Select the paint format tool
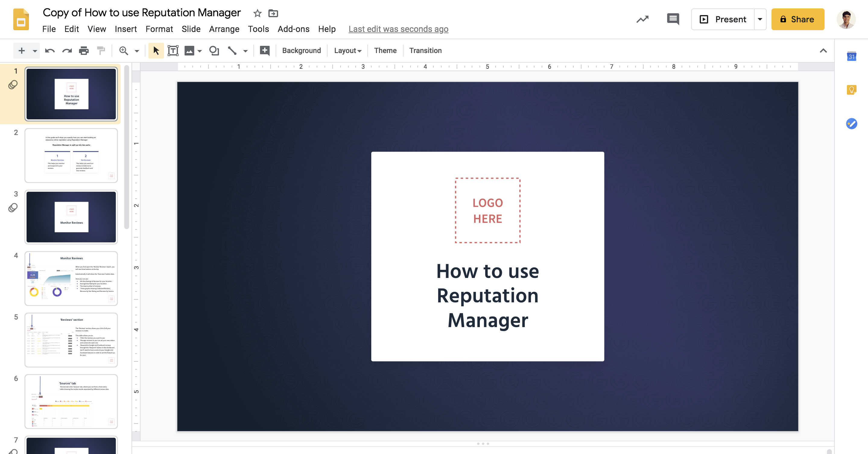 click(x=101, y=51)
